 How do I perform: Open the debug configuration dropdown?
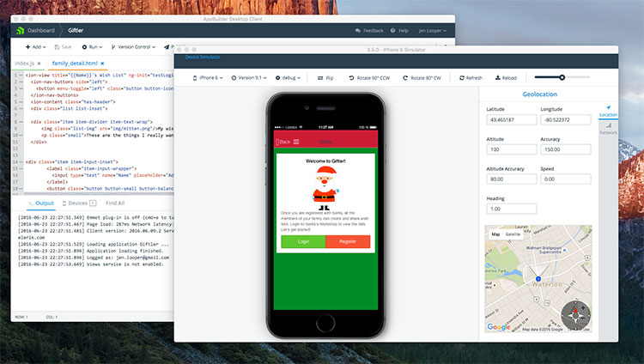pyautogui.click(x=288, y=77)
